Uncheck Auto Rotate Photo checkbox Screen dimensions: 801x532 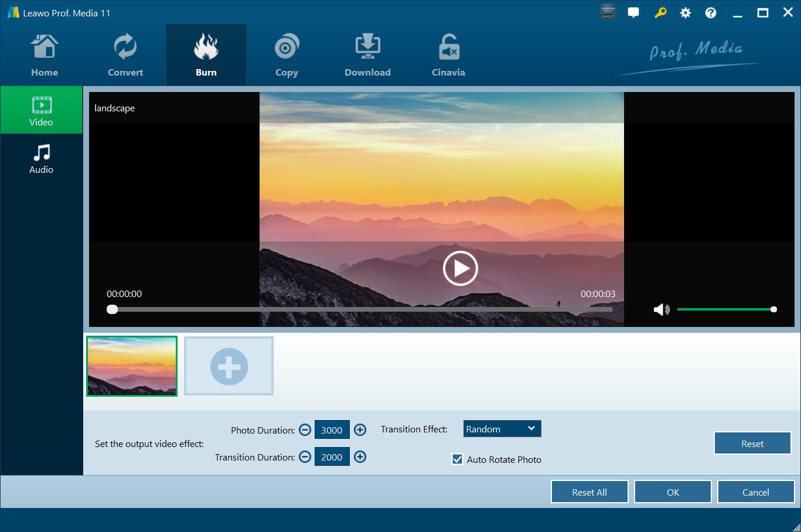458,459
